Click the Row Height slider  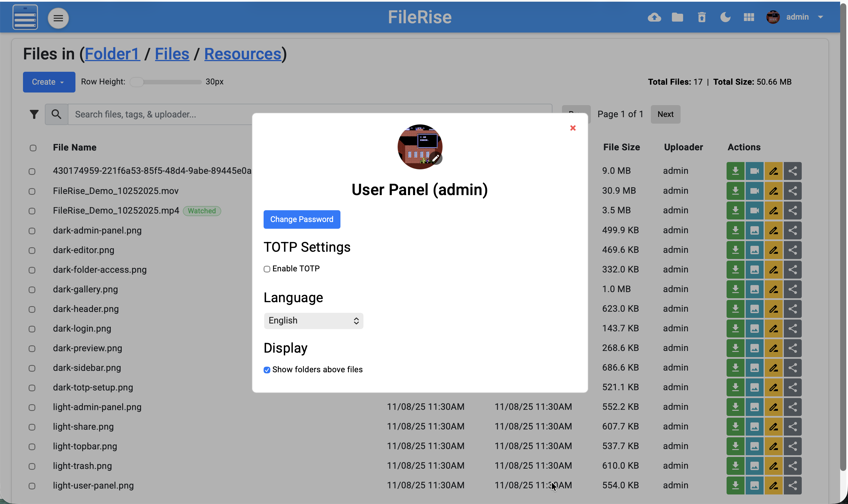coord(166,82)
